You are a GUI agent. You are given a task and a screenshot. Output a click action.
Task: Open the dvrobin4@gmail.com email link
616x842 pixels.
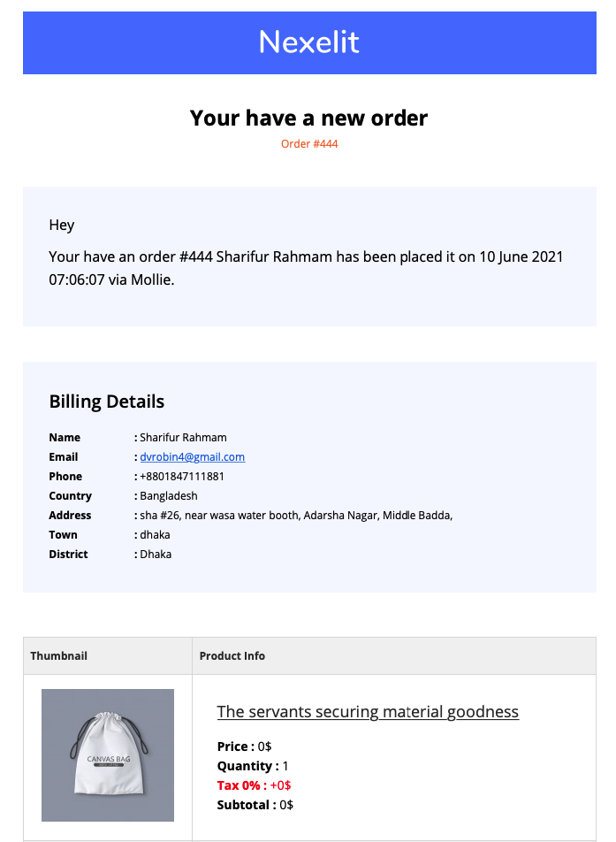pyautogui.click(x=192, y=457)
